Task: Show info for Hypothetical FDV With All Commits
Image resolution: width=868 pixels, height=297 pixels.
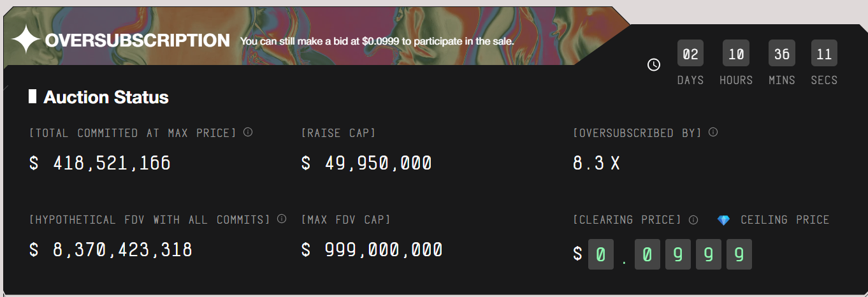Action: [282, 219]
